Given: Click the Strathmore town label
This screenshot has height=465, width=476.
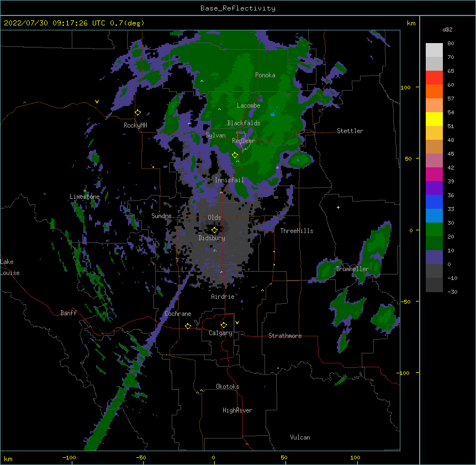Looking at the screenshot, I should (x=285, y=336).
